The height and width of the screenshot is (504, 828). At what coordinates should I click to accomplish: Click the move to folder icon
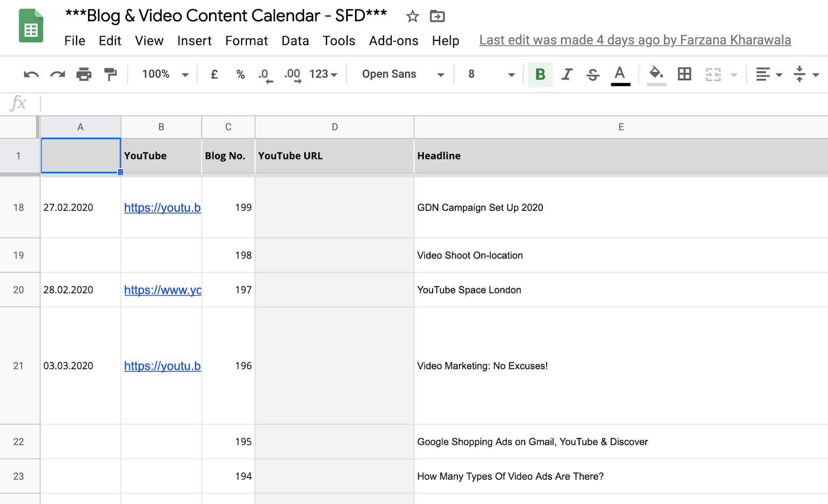pyautogui.click(x=437, y=17)
